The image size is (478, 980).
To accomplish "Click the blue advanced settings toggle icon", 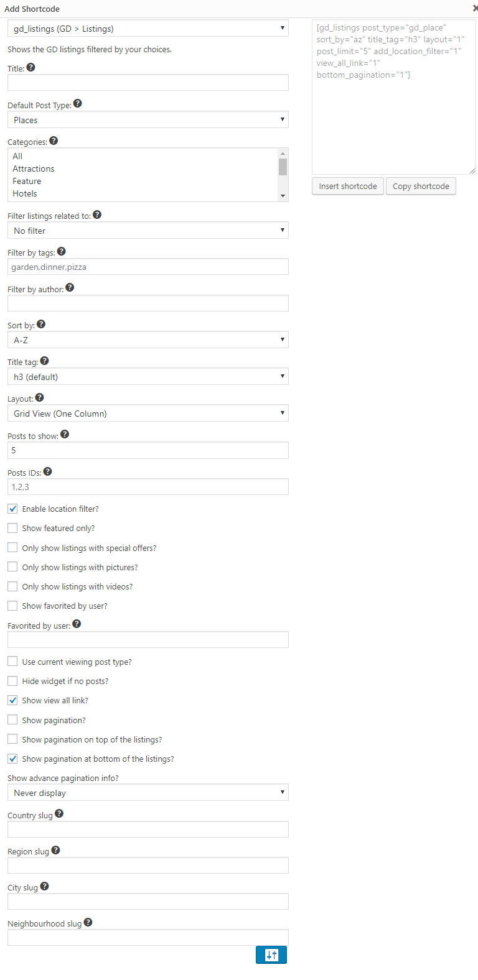I will [x=271, y=955].
